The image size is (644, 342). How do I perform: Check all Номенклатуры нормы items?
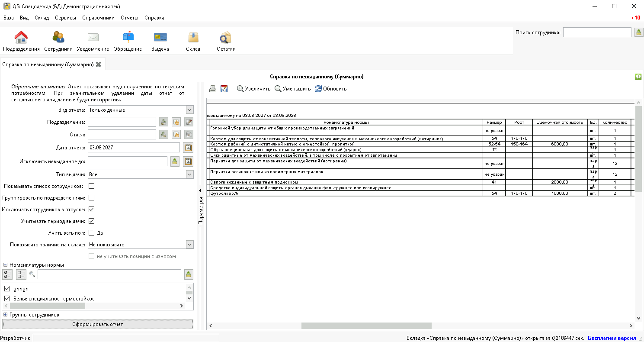coord(7,274)
